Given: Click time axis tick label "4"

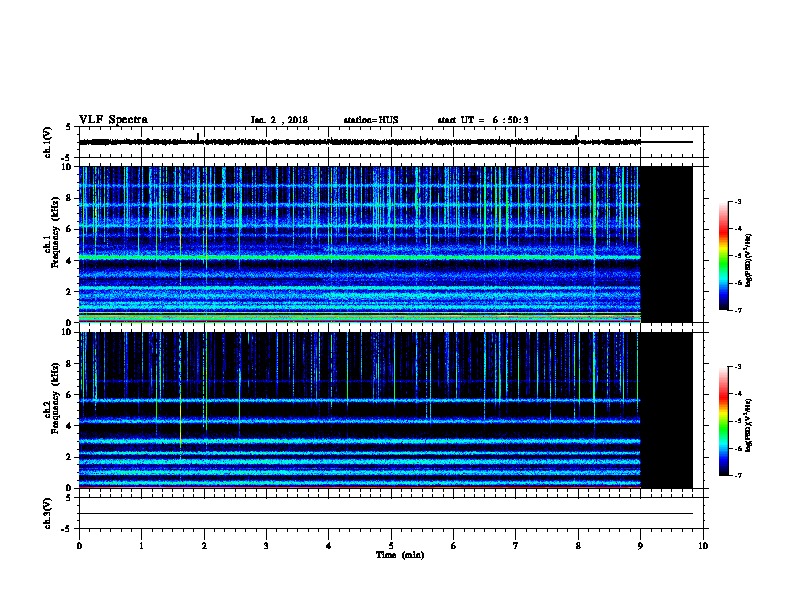Looking at the screenshot, I should pos(329,546).
